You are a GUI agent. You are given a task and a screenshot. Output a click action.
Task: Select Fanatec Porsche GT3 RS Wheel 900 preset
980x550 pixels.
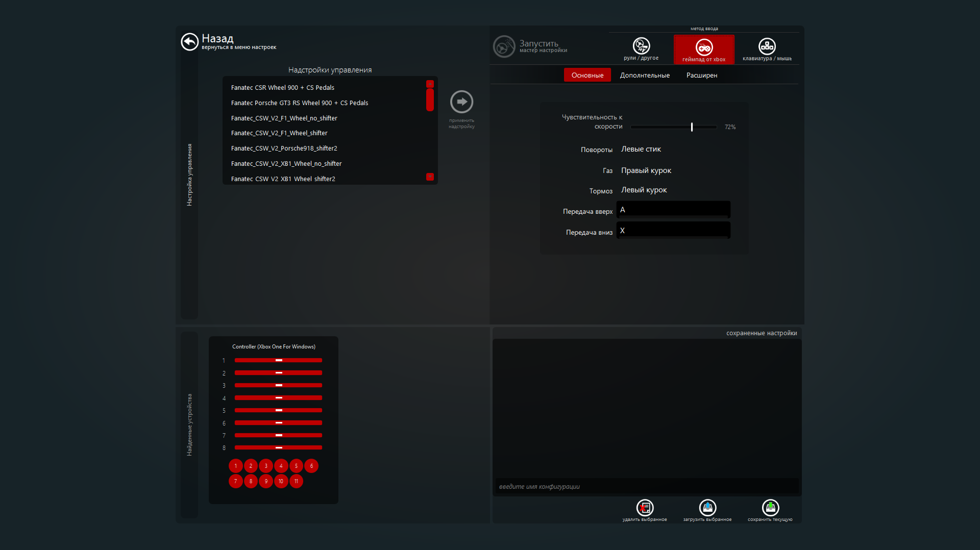300,103
